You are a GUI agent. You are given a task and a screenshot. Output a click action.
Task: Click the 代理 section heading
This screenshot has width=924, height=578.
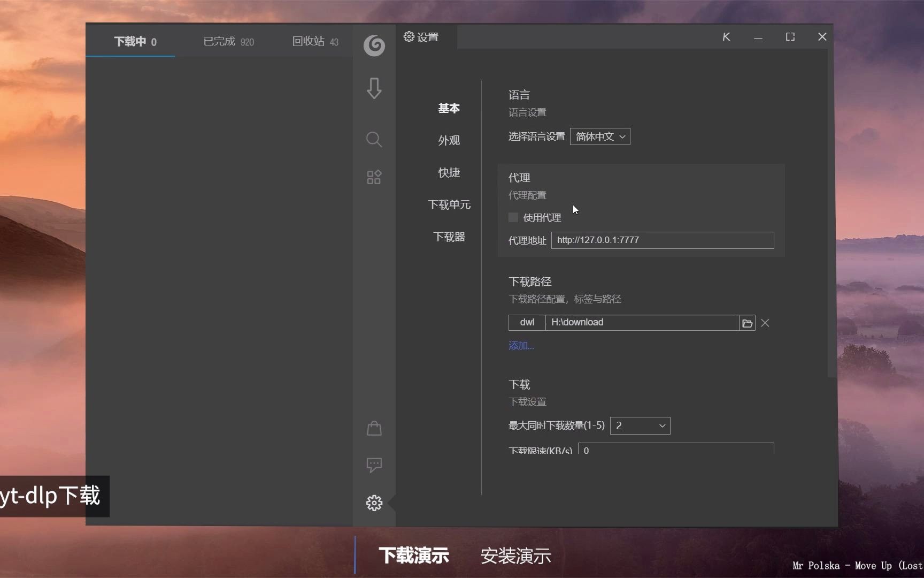519,178
